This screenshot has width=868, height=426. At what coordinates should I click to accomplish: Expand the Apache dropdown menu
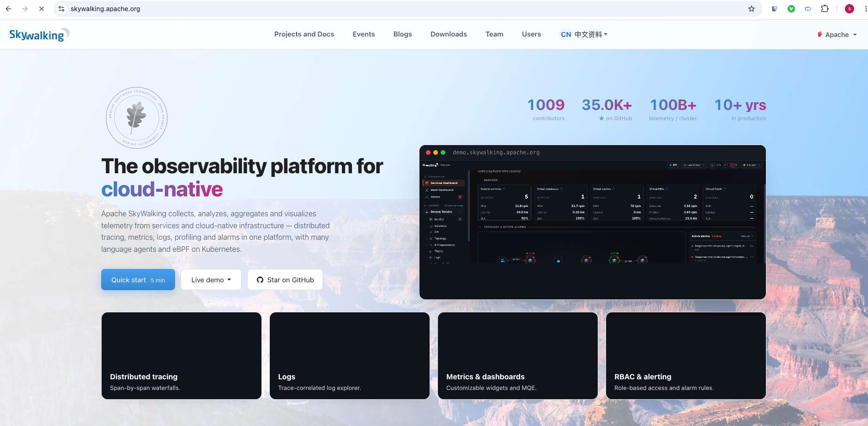pyautogui.click(x=837, y=35)
